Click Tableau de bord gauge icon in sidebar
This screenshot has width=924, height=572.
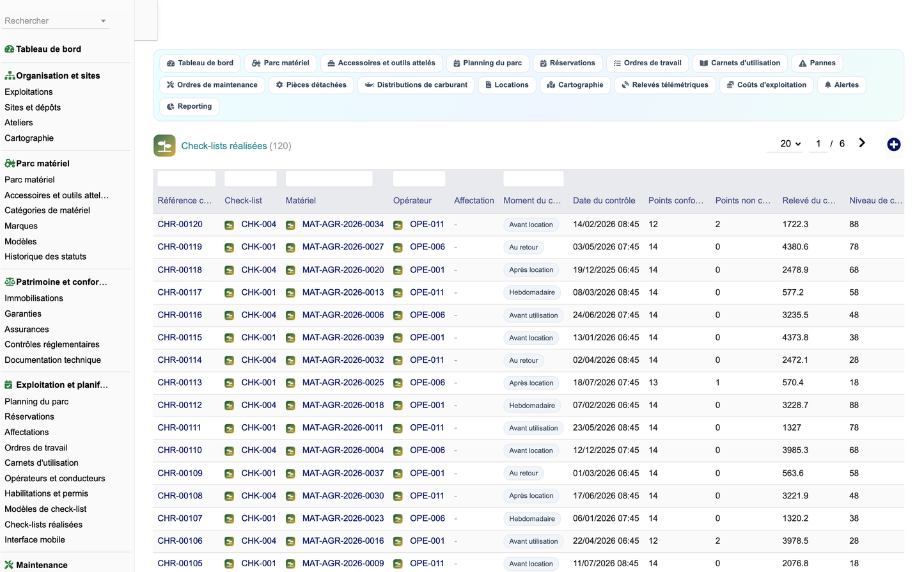[x=10, y=49]
